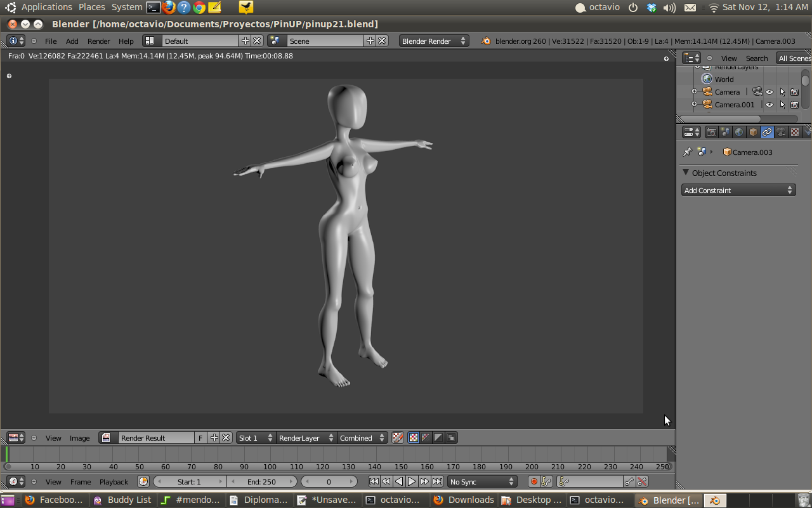Open Firefox from the top panel
Screen dimensions: 812x508
point(169,8)
